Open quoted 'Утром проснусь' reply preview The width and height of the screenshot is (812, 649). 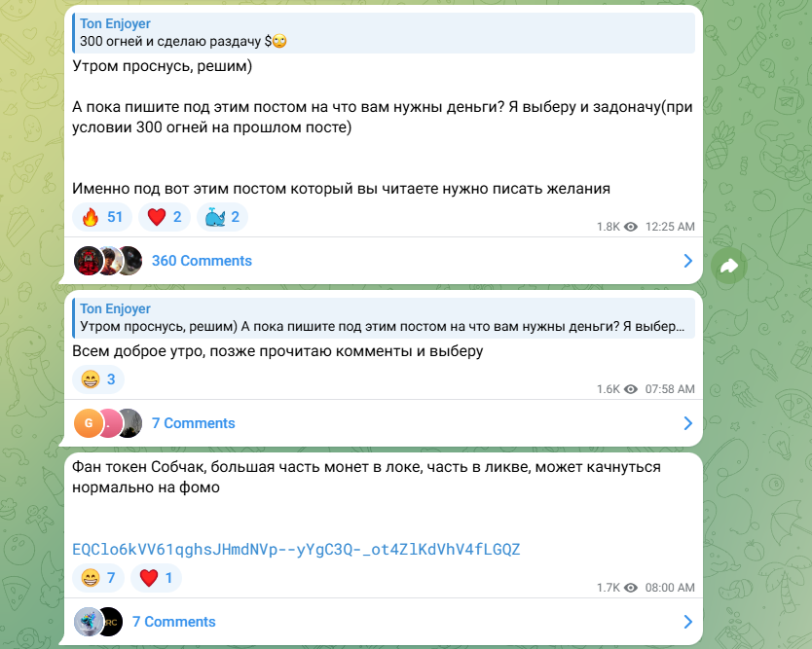coord(384,318)
